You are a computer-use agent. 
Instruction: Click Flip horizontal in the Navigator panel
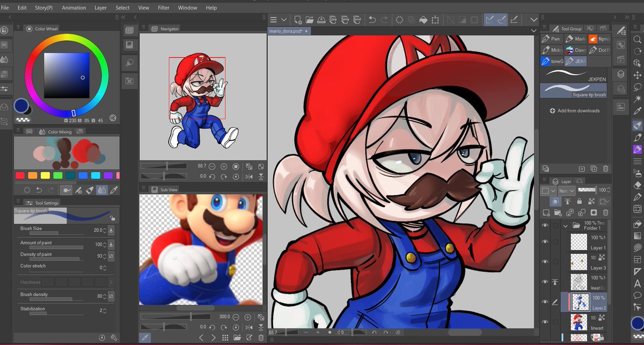point(249,176)
